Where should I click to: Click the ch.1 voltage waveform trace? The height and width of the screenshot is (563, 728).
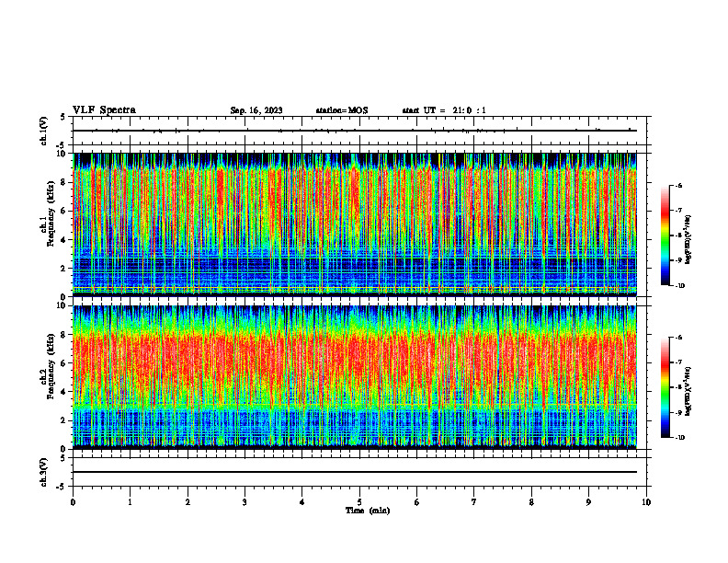355,131
